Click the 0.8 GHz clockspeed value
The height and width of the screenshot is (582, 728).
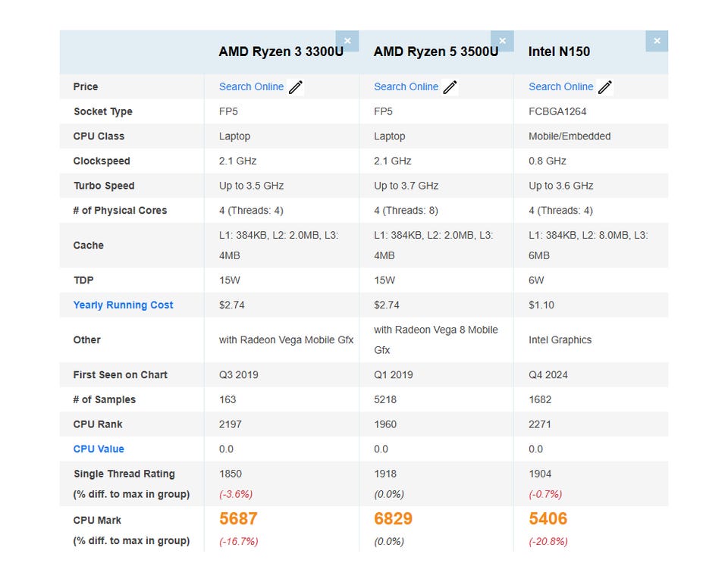coord(548,161)
